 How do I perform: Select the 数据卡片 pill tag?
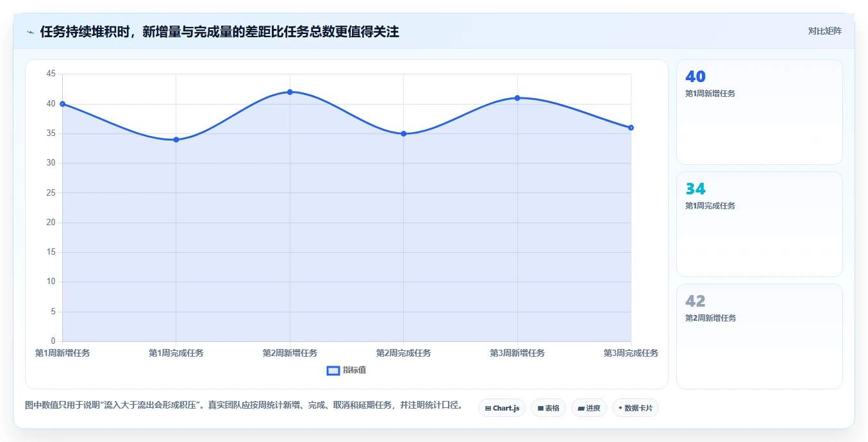point(635,408)
